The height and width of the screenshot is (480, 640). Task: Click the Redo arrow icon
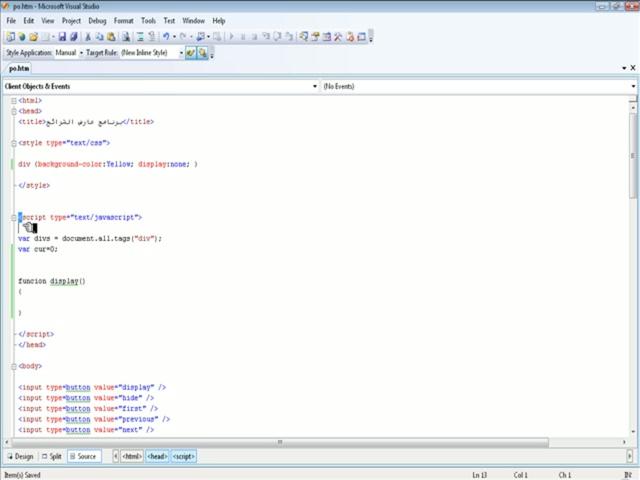183,37
